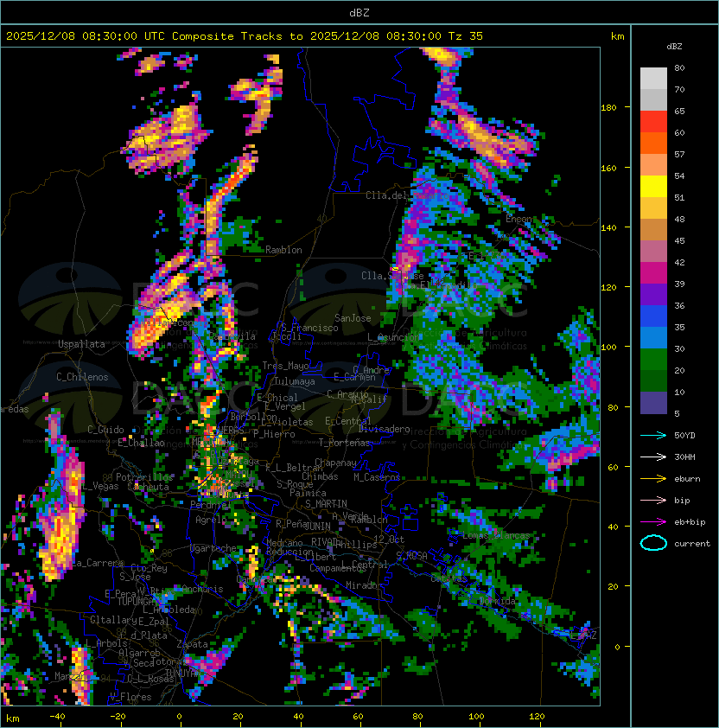
Task: Click the 54 dBZ yellow color swatch
Action: point(653,187)
